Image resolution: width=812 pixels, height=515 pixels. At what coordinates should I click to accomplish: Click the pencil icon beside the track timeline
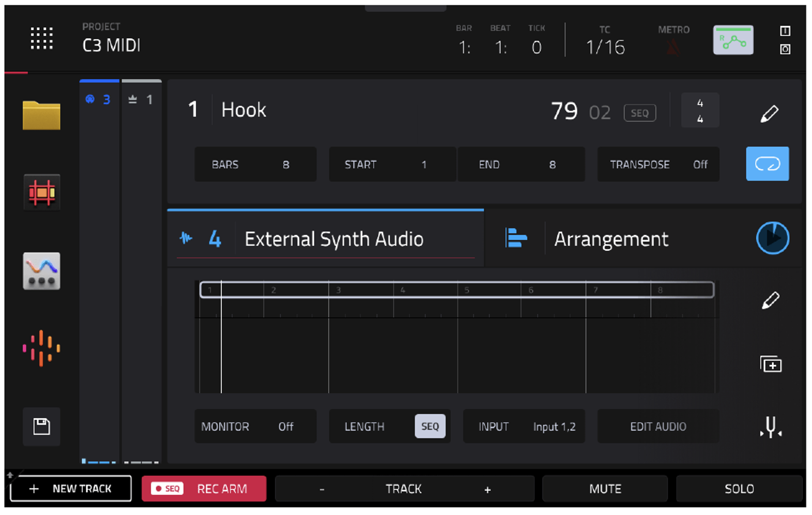(770, 300)
